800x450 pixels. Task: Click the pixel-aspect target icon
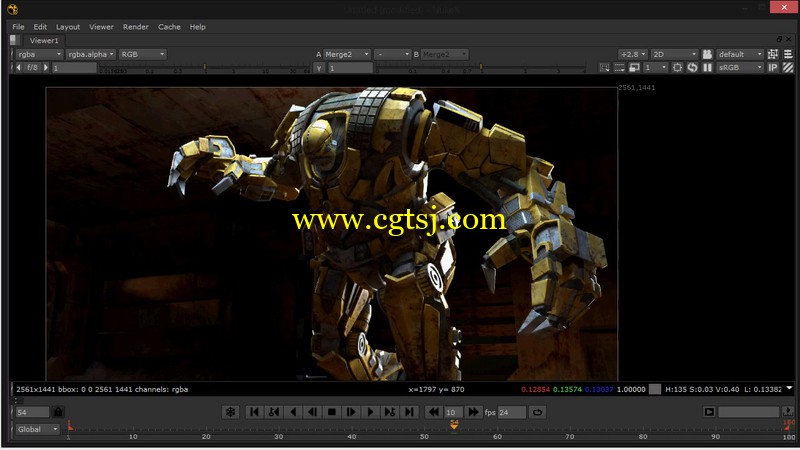click(677, 67)
